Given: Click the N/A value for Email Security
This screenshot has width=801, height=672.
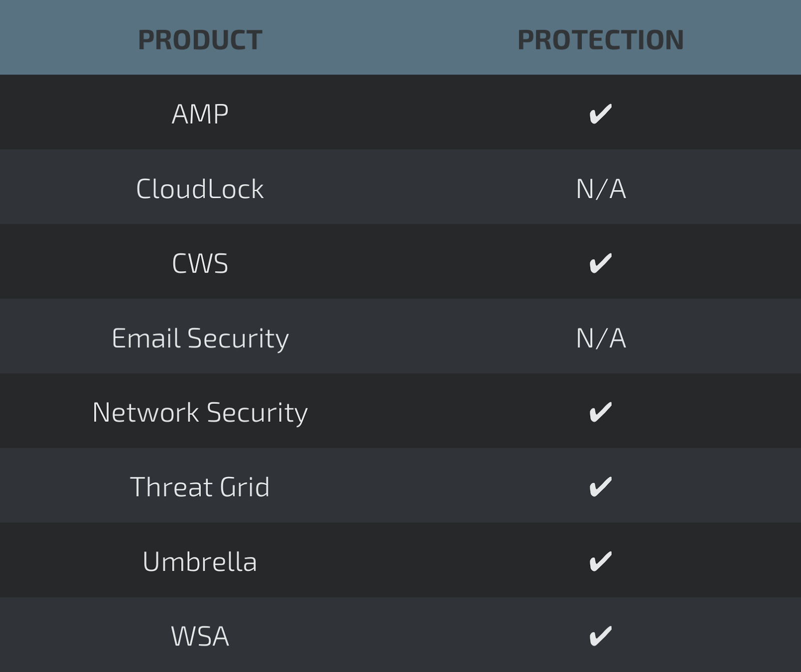Looking at the screenshot, I should coord(600,338).
